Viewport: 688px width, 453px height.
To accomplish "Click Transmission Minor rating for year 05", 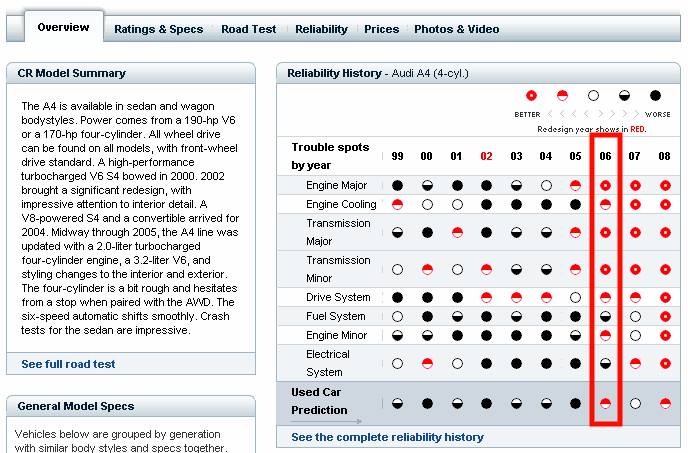I will coord(575,270).
